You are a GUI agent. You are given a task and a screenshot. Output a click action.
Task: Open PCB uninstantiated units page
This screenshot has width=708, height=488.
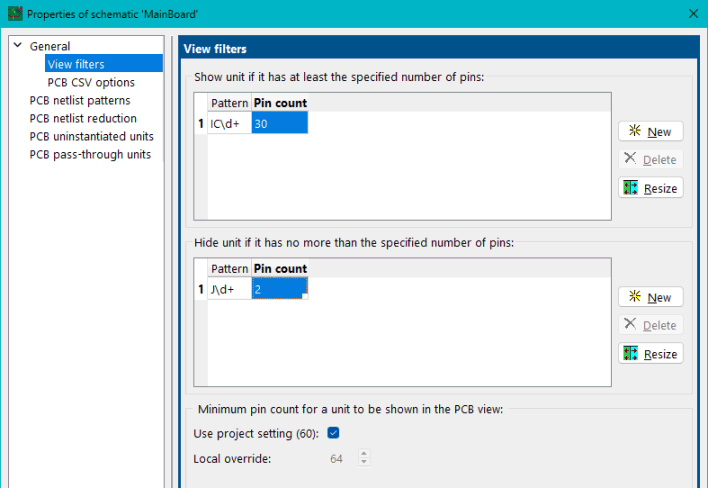(91, 136)
